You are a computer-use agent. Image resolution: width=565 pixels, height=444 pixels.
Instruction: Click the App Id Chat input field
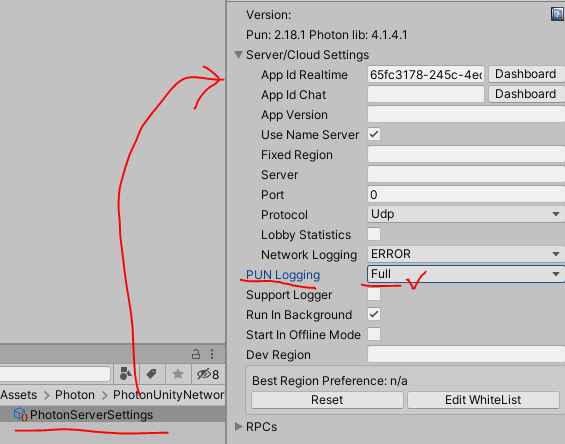point(426,94)
